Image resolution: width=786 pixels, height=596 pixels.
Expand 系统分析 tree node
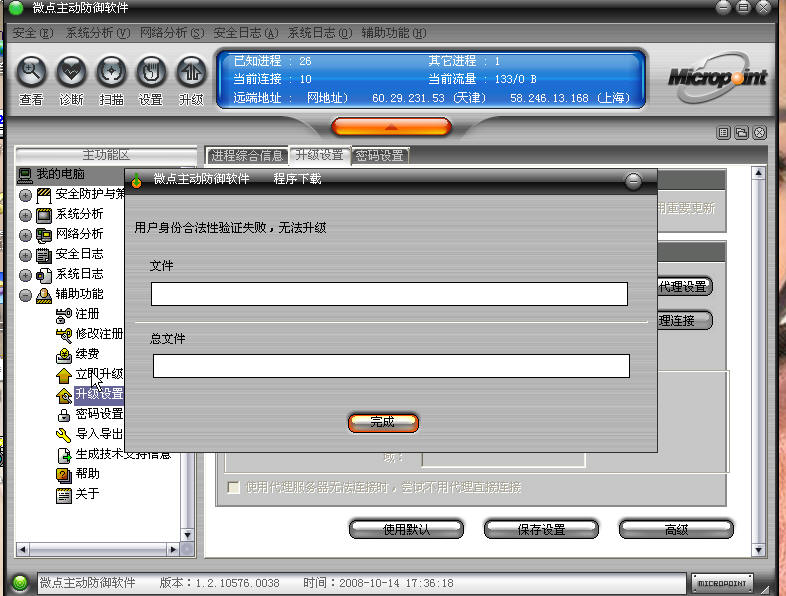click(x=26, y=215)
